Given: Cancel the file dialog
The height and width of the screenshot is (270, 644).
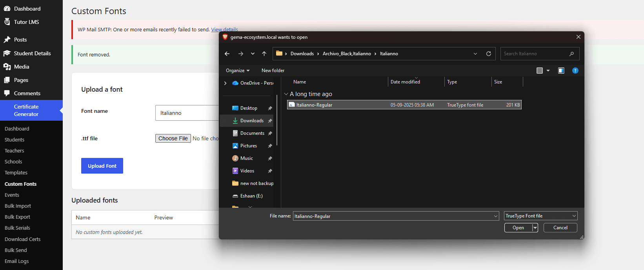Looking at the screenshot, I should coord(560,228).
